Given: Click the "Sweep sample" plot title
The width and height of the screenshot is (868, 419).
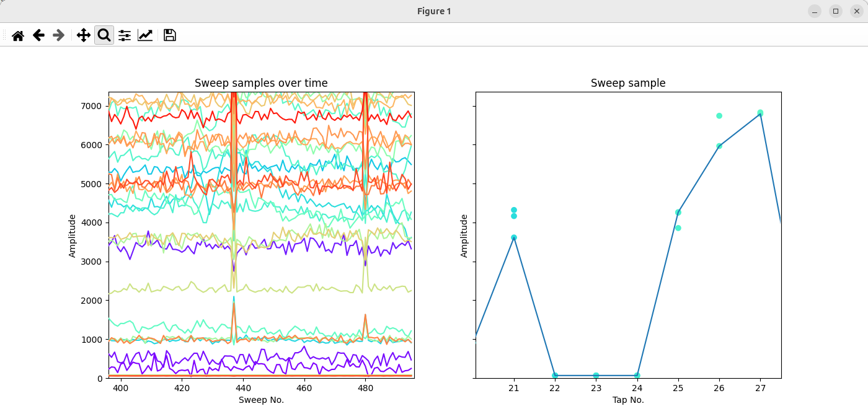Looking at the screenshot, I should coord(628,83).
